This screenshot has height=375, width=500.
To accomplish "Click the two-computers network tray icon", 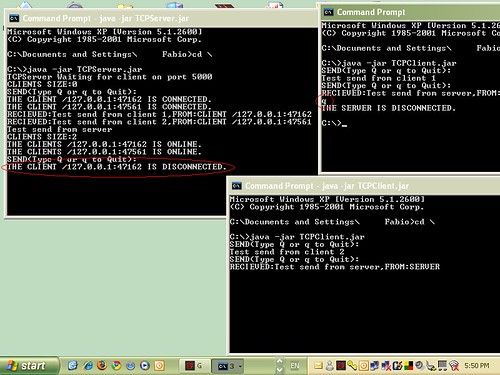I will (374, 366).
